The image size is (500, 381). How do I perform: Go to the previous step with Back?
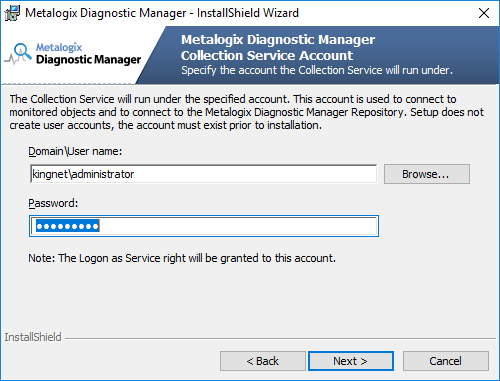click(263, 361)
